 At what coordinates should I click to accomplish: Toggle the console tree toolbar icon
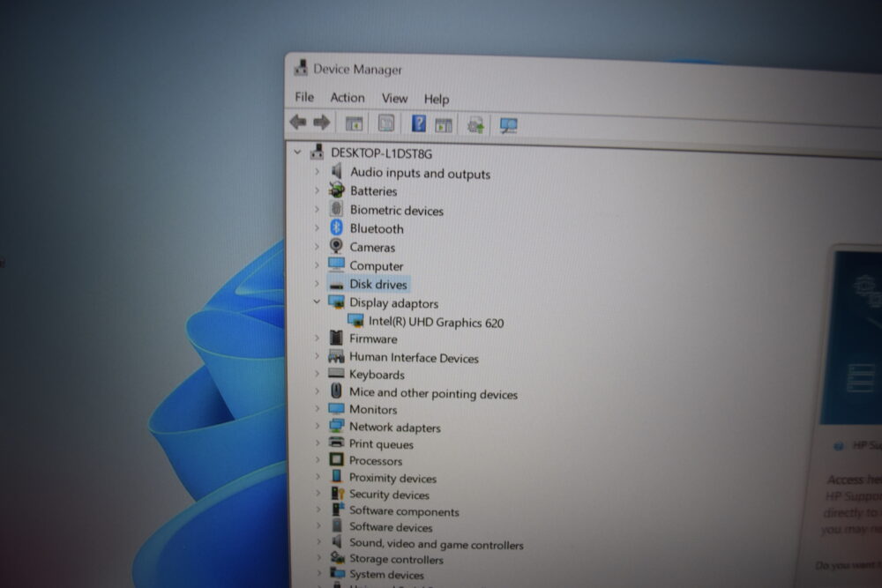pyautogui.click(x=354, y=123)
